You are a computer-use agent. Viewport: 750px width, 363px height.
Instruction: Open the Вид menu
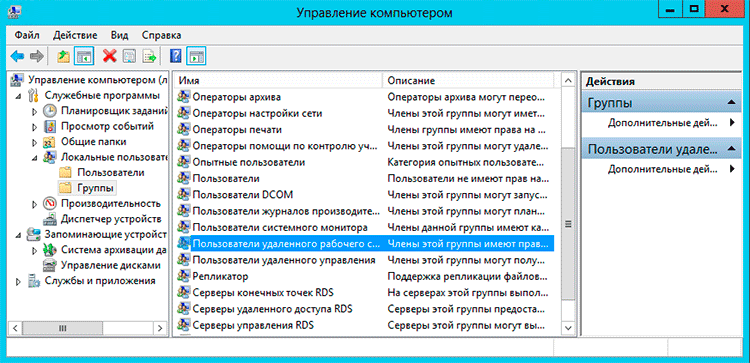coord(120,35)
